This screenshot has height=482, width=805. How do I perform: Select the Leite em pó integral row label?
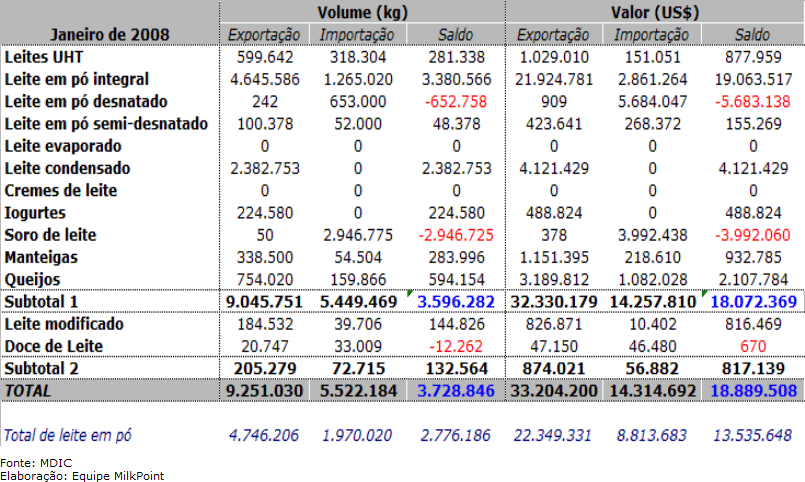click(x=79, y=79)
